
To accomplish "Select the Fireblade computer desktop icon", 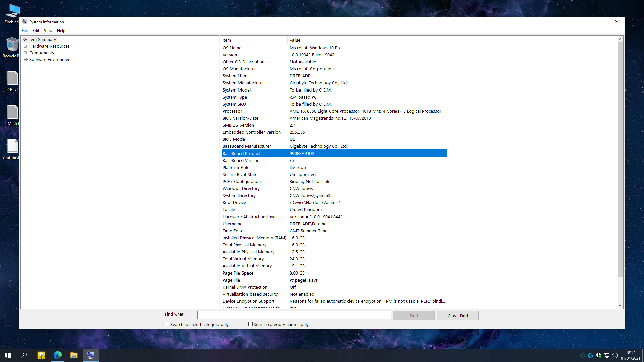I will click(12, 14).
